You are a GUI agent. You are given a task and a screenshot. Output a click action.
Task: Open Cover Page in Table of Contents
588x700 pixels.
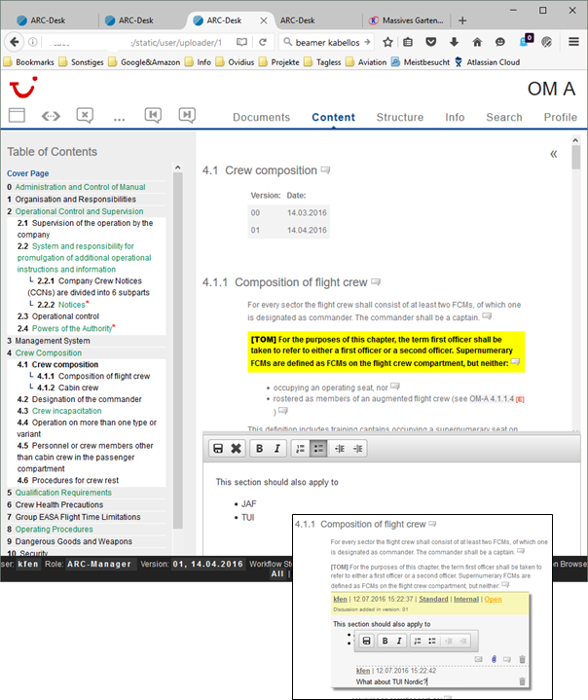coord(27,173)
